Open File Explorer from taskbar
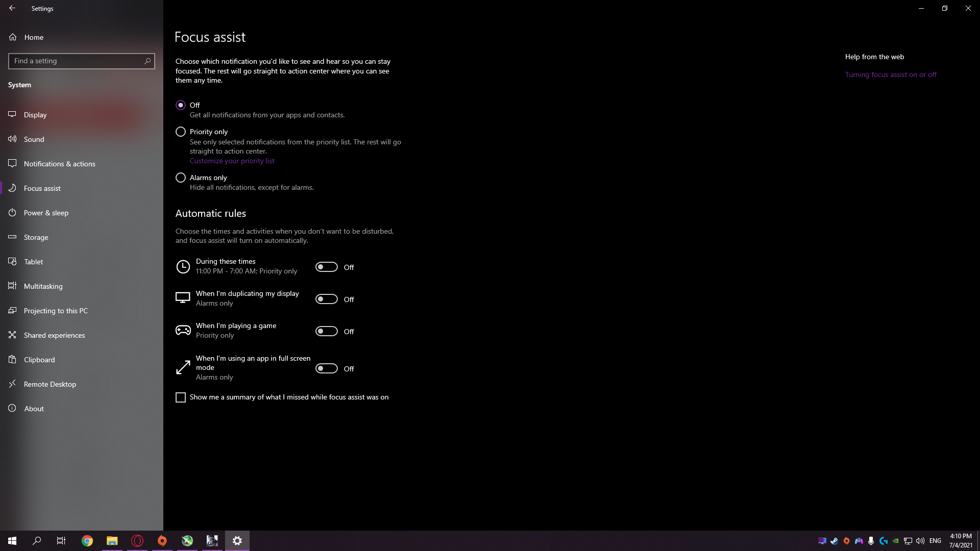The width and height of the screenshot is (980, 551). pos(112,541)
